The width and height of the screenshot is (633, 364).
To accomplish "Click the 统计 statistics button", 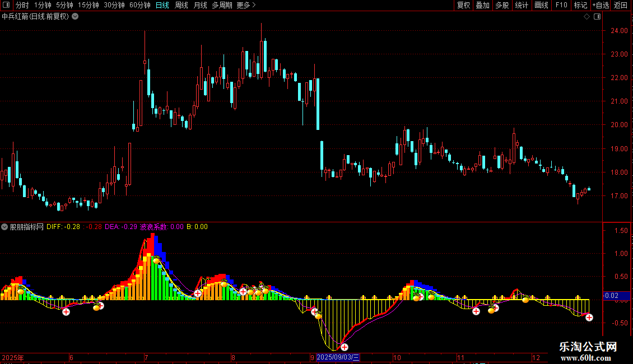I will (522, 5).
